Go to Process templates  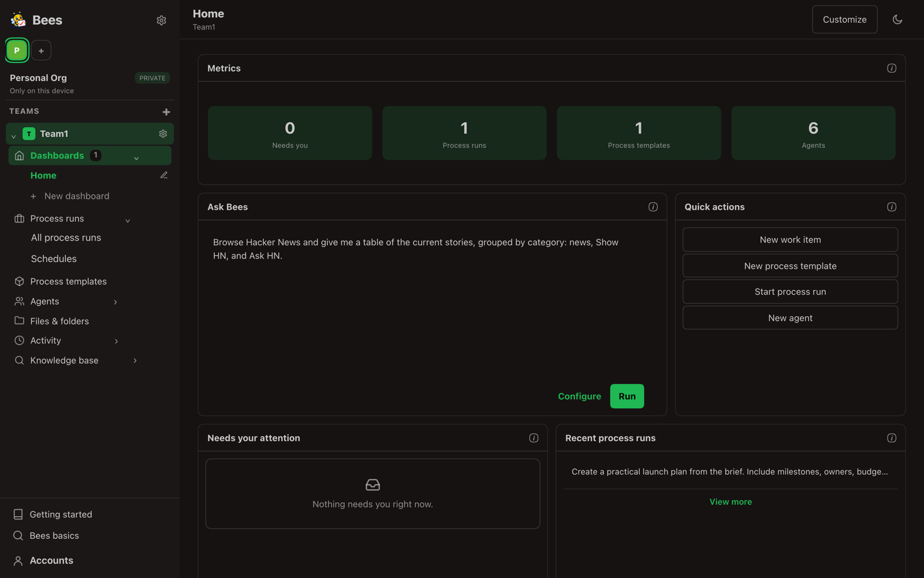(x=68, y=281)
